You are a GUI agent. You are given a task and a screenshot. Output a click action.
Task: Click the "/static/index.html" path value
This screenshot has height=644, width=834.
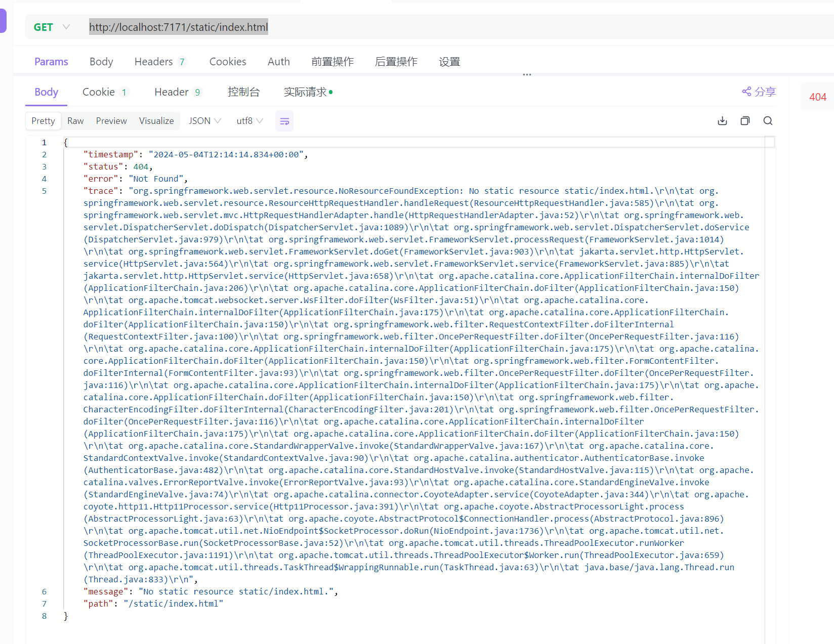coord(174,604)
